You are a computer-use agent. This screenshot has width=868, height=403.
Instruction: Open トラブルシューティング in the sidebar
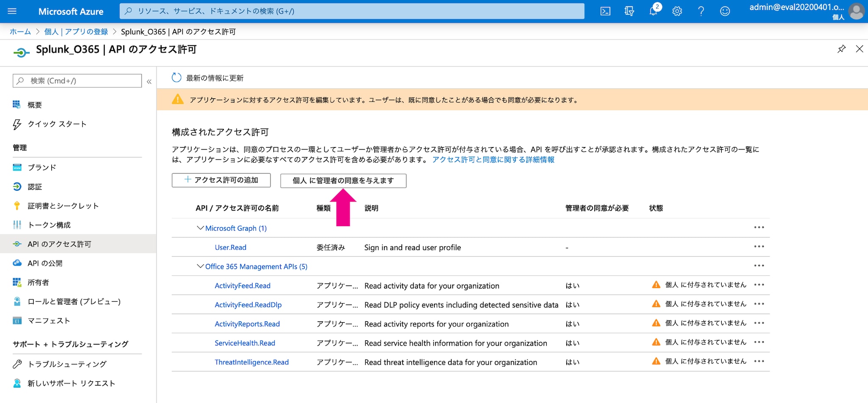coord(67,364)
